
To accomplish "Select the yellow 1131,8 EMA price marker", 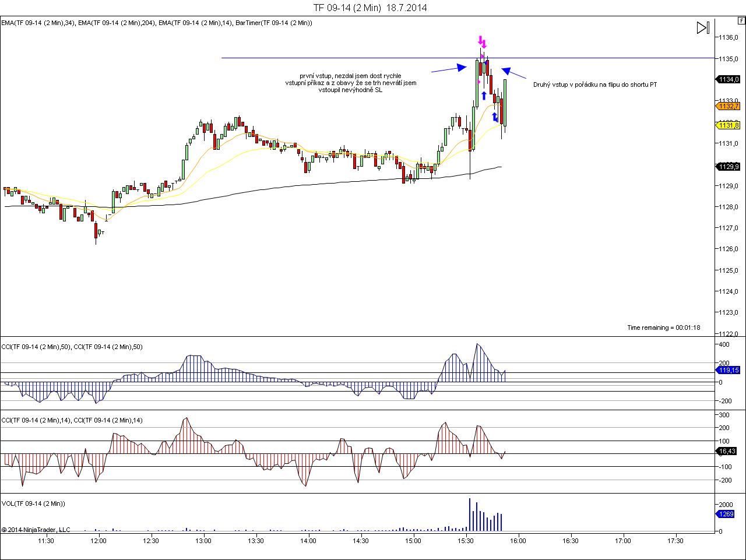I will click(727, 125).
